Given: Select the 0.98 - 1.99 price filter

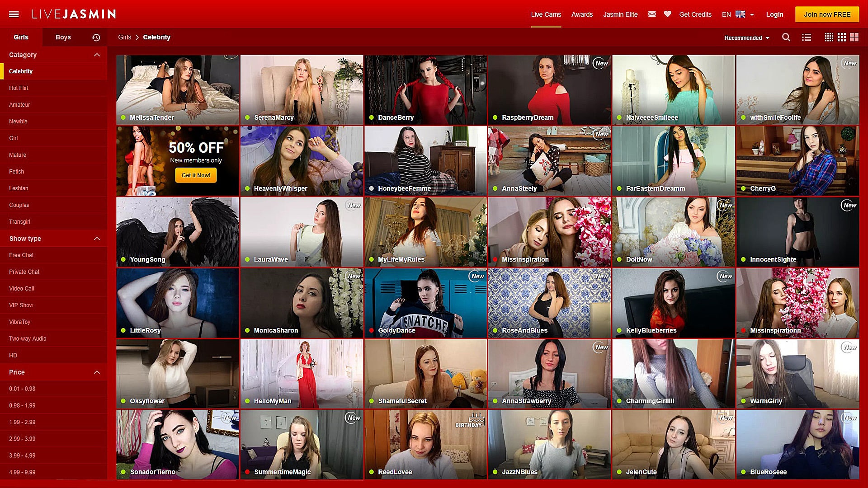Looking at the screenshot, I should point(22,406).
